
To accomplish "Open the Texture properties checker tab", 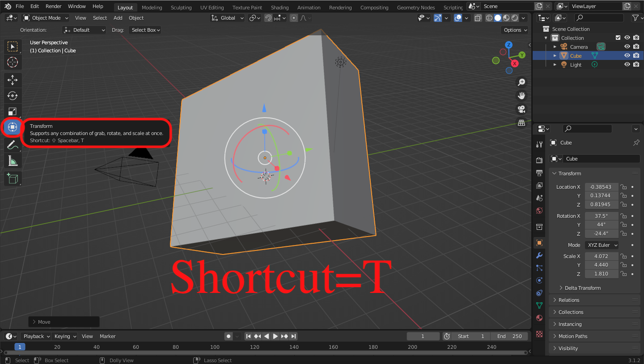I will click(539, 334).
